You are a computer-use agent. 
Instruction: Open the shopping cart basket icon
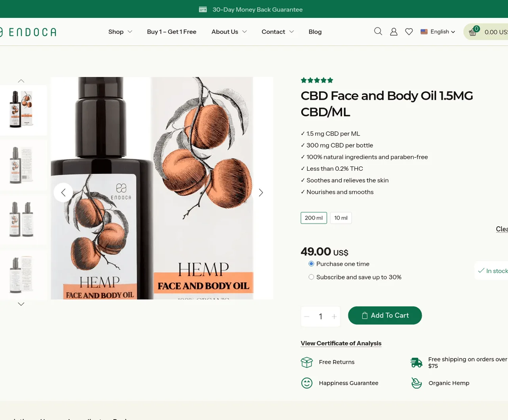click(473, 32)
